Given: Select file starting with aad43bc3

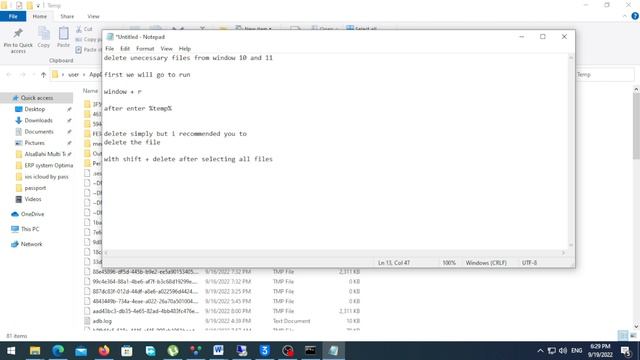Looking at the screenshot, I should pyautogui.click(x=145, y=311).
